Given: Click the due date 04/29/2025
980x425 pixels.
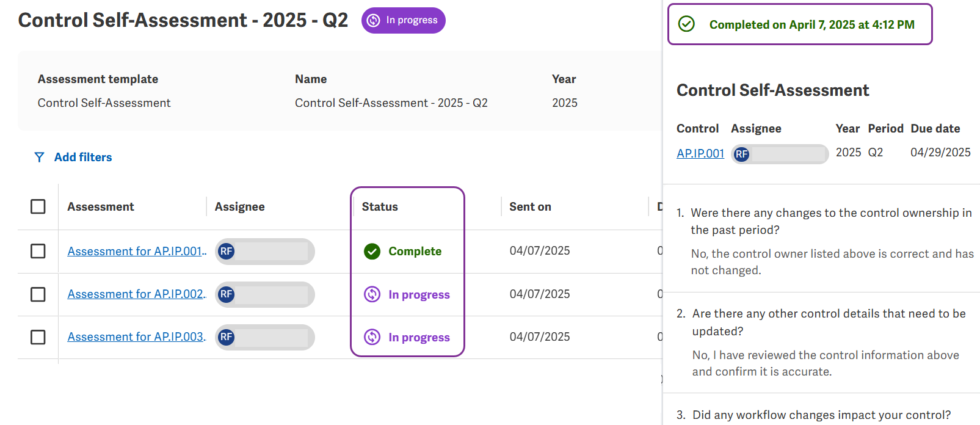Looking at the screenshot, I should click(940, 152).
